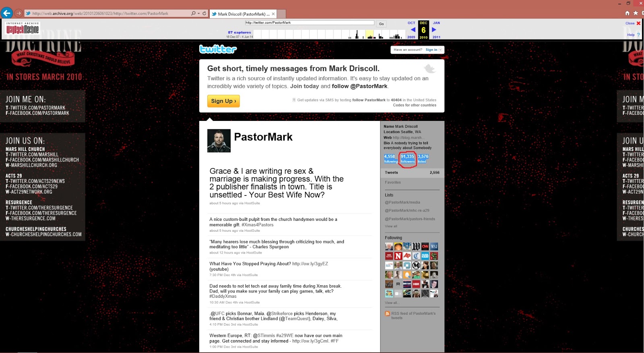Click the orange RSS feed icon

click(387, 314)
